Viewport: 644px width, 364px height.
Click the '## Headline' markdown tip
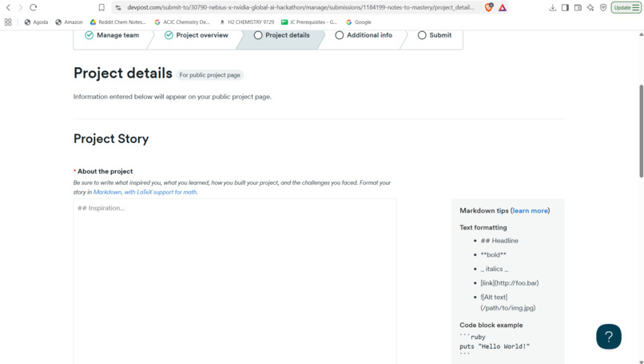[499, 241]
